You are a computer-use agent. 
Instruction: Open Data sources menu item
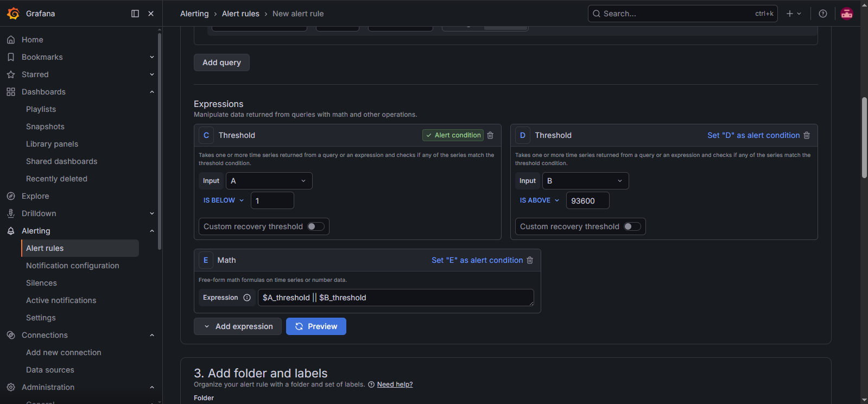tap(50, 370)
